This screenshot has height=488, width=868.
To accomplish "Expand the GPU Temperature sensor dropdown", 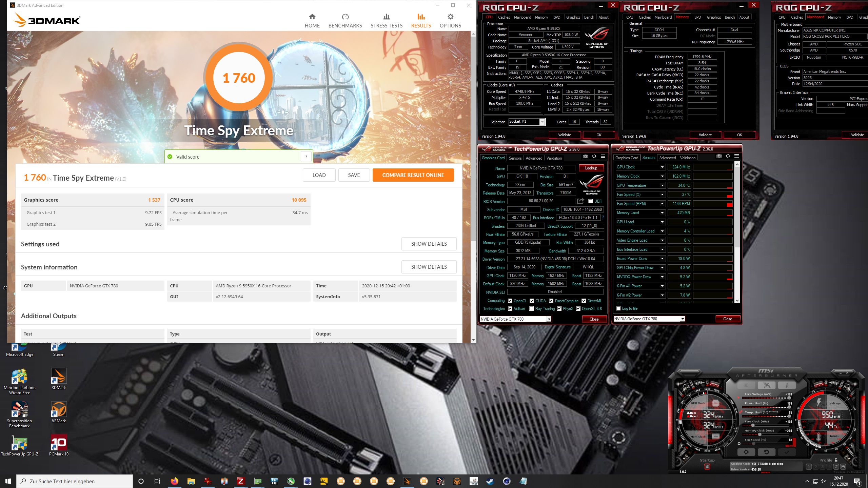I will (662, 185).
